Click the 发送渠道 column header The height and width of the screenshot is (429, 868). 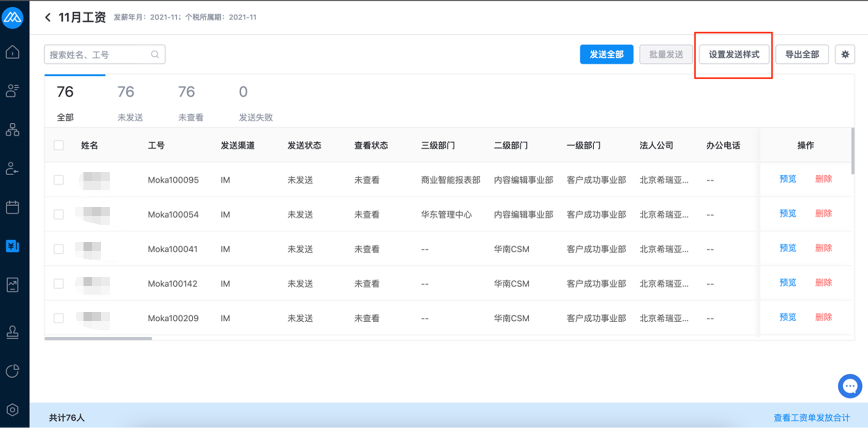point(237,146)
